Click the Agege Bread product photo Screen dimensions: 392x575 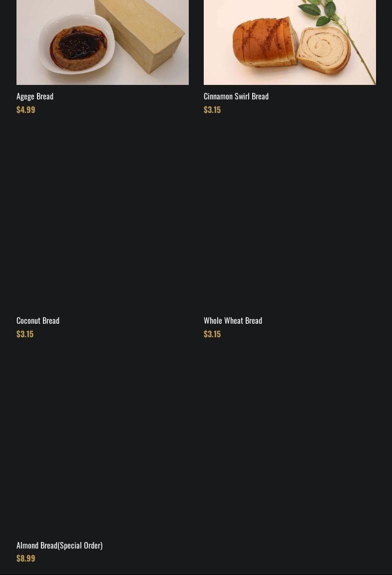coord(102,40)
